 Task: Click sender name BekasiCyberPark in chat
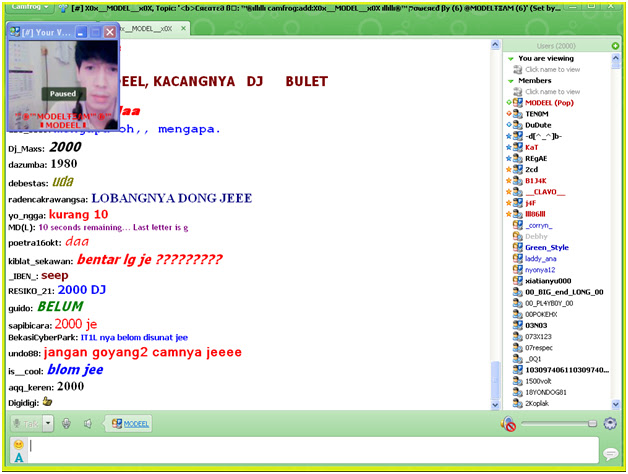(x=42, y=337)
